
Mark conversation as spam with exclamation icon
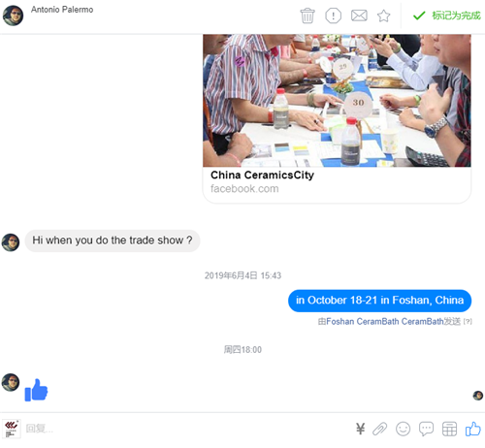[x=333, y=16]
